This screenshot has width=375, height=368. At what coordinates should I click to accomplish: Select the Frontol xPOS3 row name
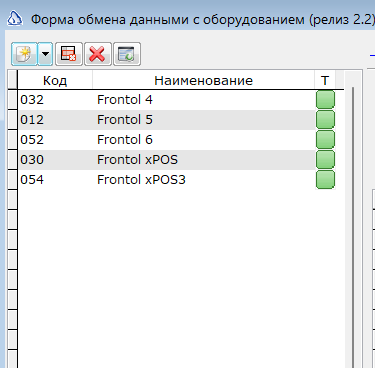(141, 180)
